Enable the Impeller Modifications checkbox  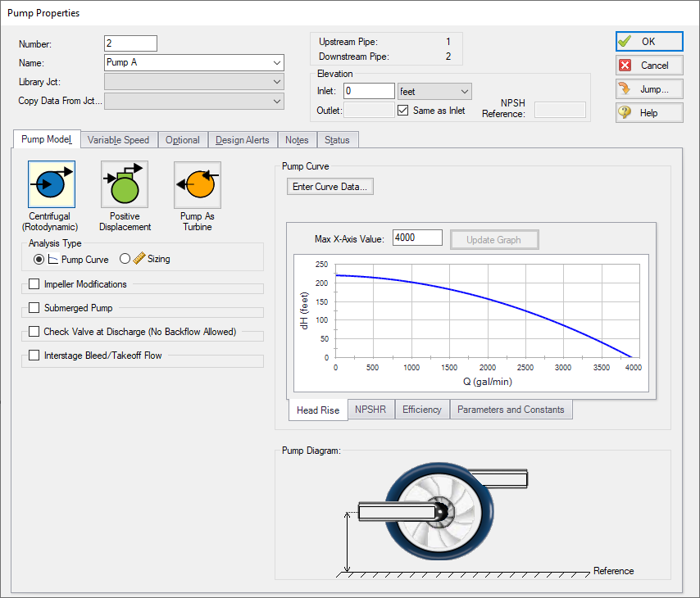(34, 284)
